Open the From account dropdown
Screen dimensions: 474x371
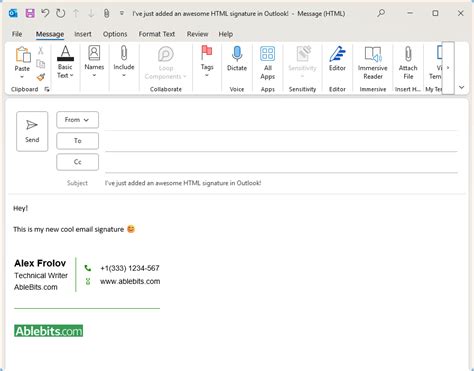pyautogui.click(x=77, y=120)
